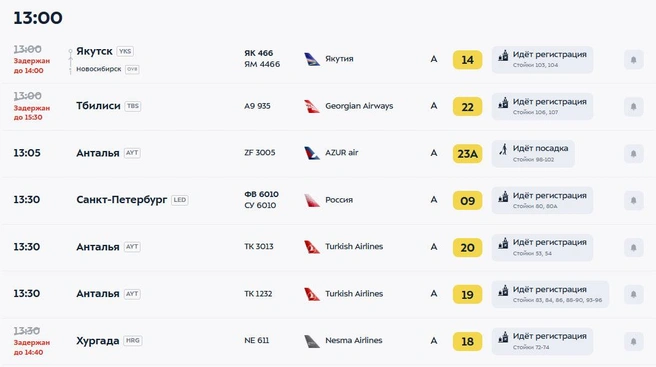656x367 pixels.
Task: Click the AZUR air tail logo
Action: [x=312, y=153]
